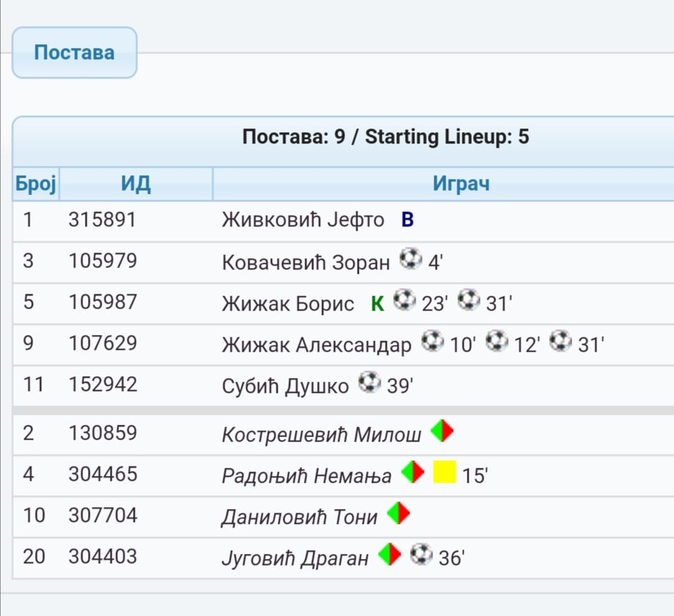Click substitution icon beside Радоњић Немања
Viewport: 674px width, 616px height.
(x=413, y=472)
